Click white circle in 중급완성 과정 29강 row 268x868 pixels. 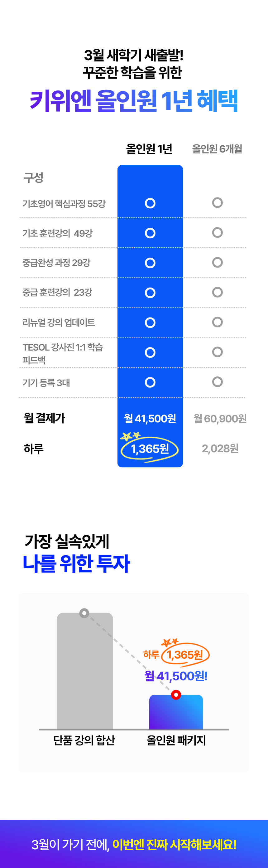[150, 263]
